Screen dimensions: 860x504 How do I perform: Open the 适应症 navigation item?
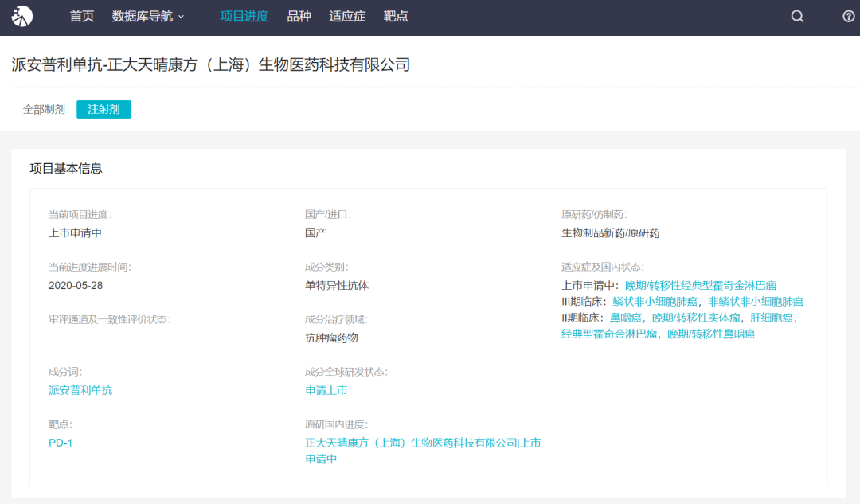click(x=347, y=17)
